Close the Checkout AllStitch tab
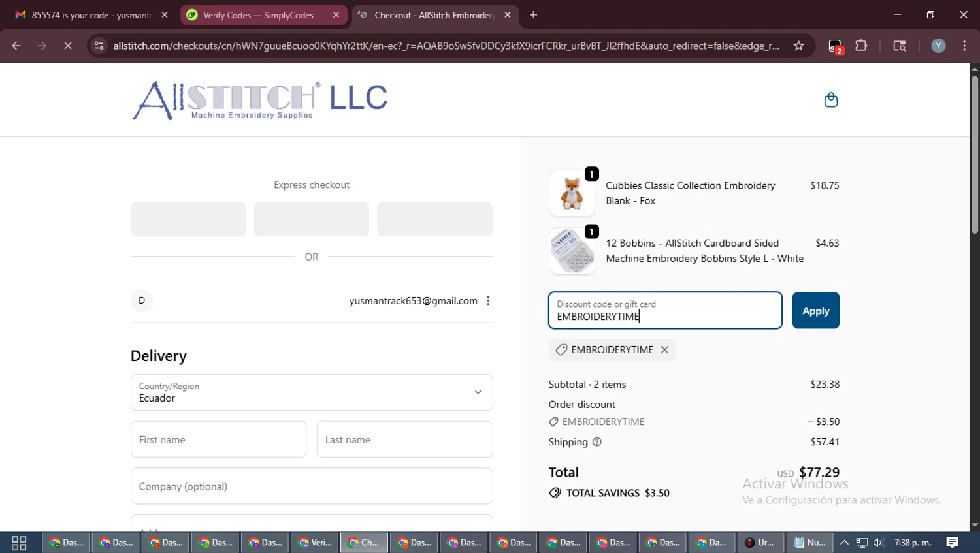980x553 pixels. (x=508, y=15)
